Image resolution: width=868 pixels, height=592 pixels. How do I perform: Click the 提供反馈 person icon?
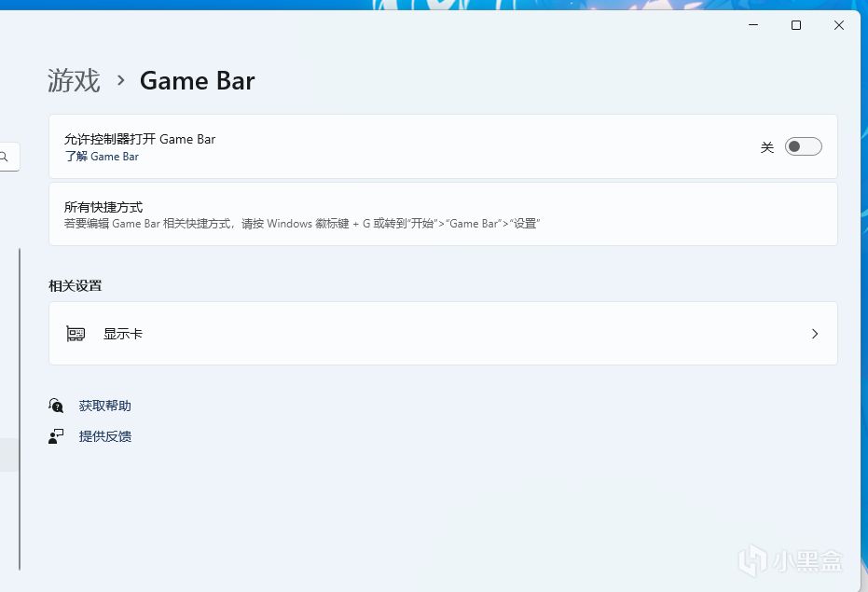point(56,436)
